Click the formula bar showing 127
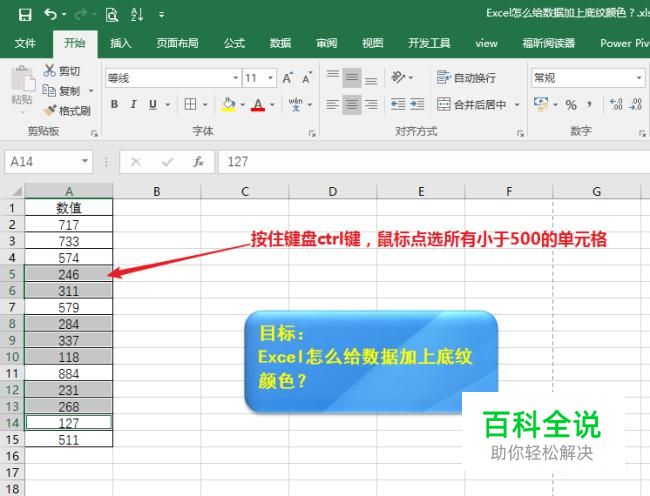Viewport: 650px width, 496px height. point(434,162)
